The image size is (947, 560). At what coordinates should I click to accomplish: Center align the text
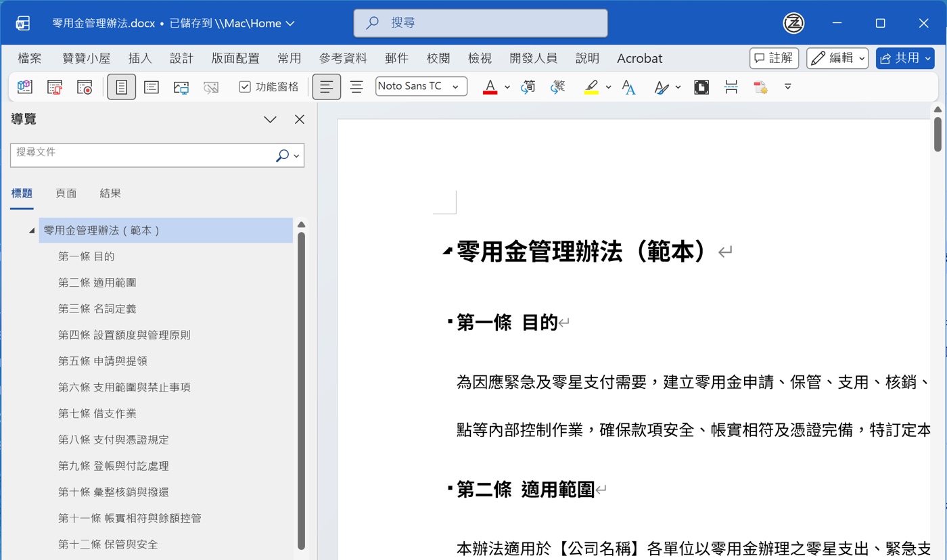click(356, 87)
